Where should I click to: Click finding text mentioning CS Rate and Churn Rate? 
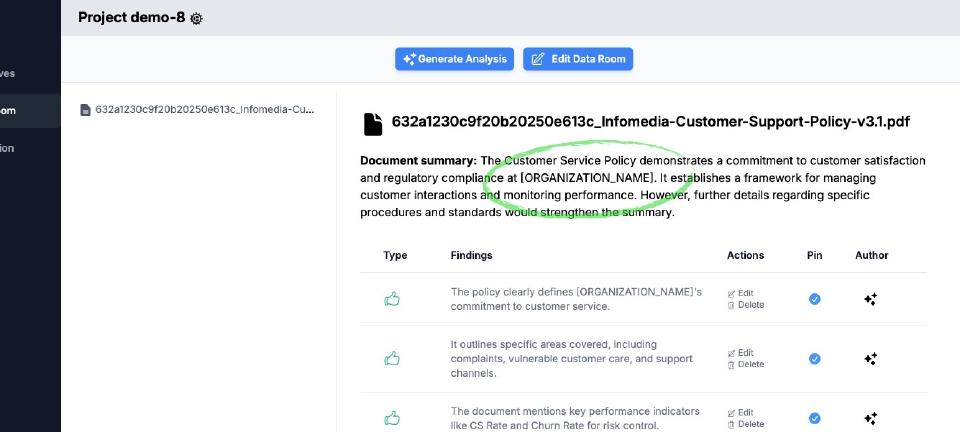point(575,419)
